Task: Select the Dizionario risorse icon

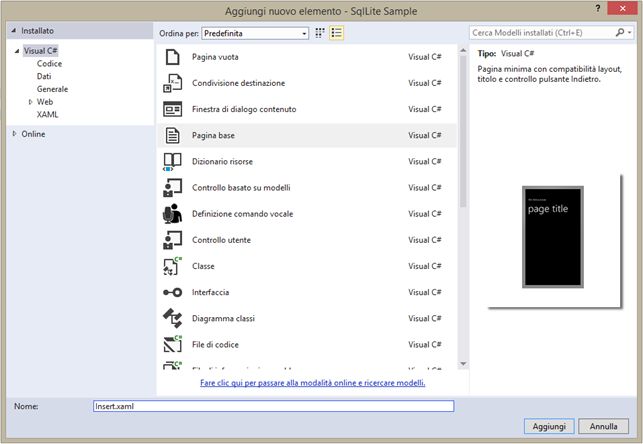Action: tap(172, 161)
